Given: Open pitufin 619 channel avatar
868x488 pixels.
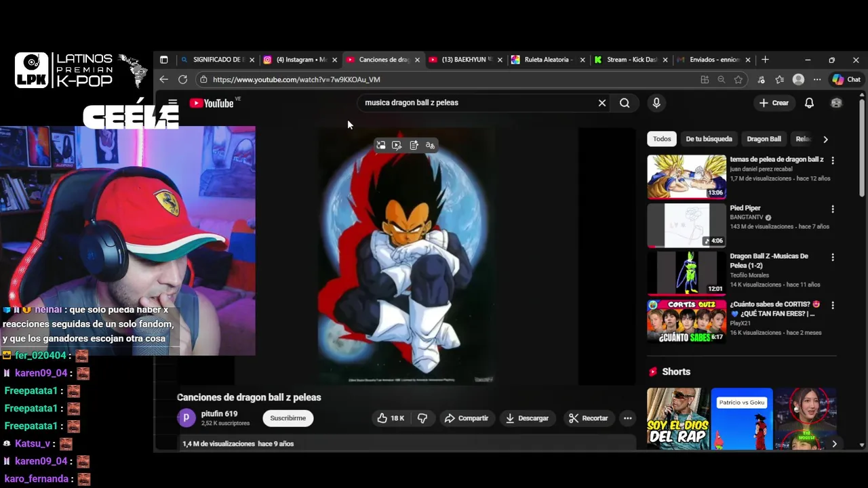Looking at the screenshot, I should (186, 418).
